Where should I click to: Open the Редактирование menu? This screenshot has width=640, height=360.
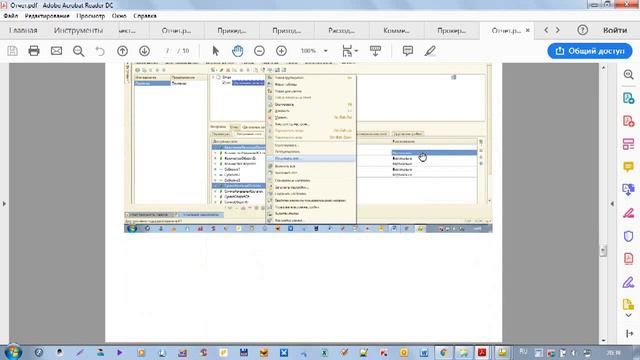coord(47,16)
